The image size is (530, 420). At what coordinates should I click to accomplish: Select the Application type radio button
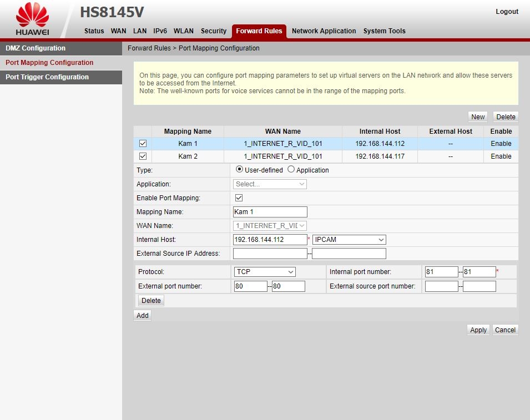[x=291, y=169]
